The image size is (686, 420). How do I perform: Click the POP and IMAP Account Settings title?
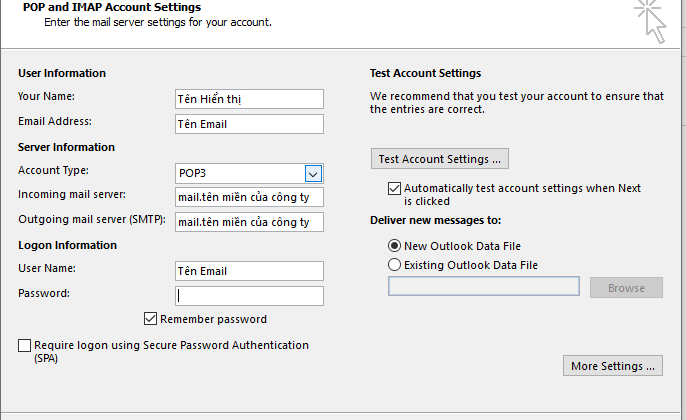112,7
